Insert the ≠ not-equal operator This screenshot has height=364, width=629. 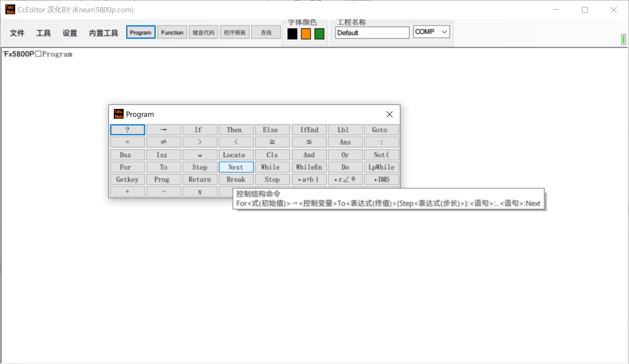[x=164, y=142]
